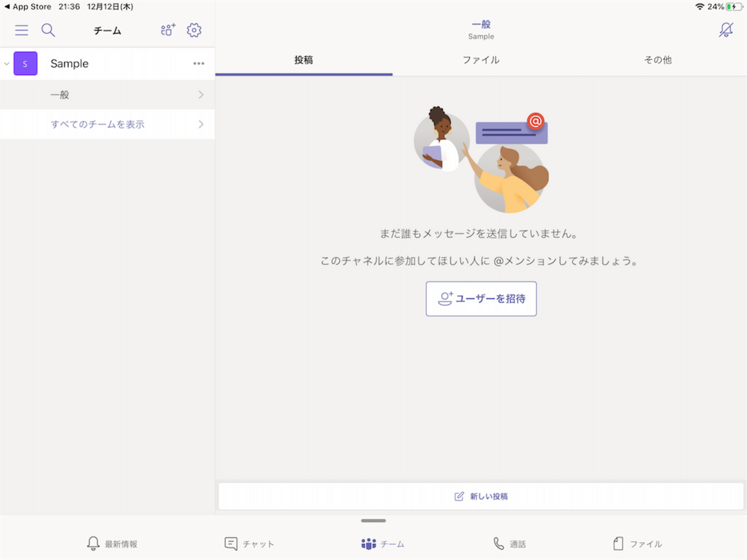This screenshot has height=560, width=747.
Task: Open 通話 in the bottom bar
Action: point(510,543)
